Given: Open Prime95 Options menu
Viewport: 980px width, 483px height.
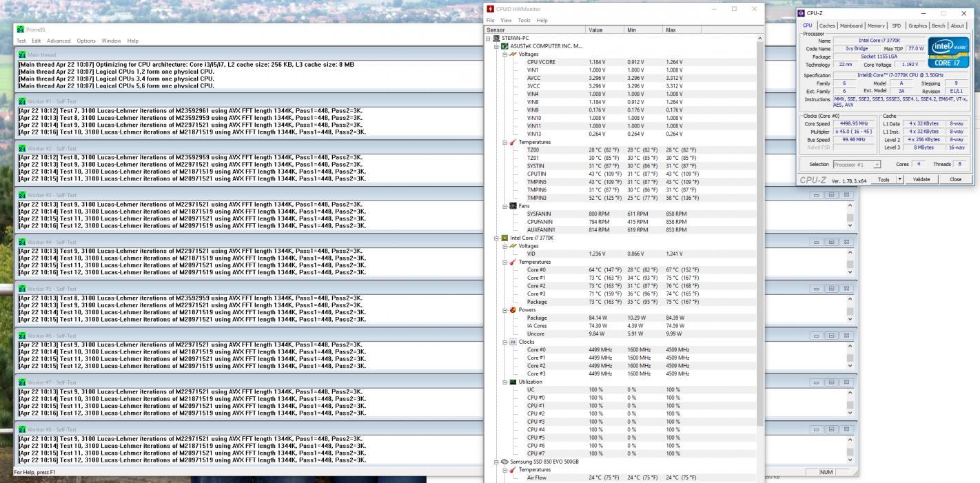Looking at the screenshot, I should [x=86, y=41].
